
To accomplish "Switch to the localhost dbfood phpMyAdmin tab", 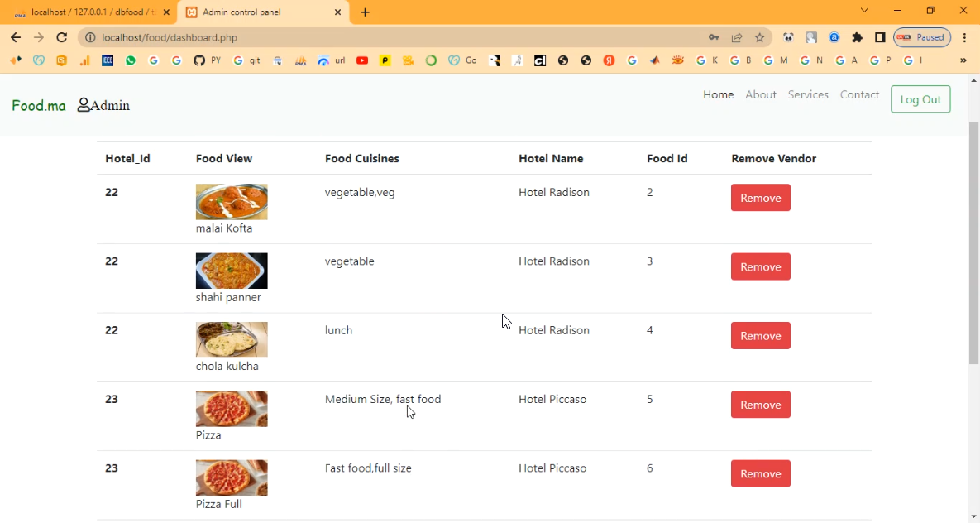I will pyautogui.click(x=91, y=12).
